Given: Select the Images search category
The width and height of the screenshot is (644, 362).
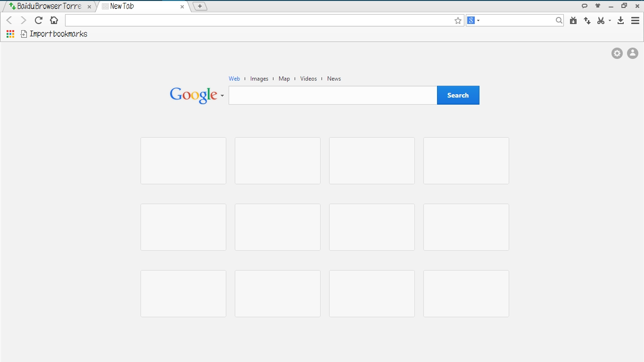Looking at the screenshot, I should click(x=259, y=79).
